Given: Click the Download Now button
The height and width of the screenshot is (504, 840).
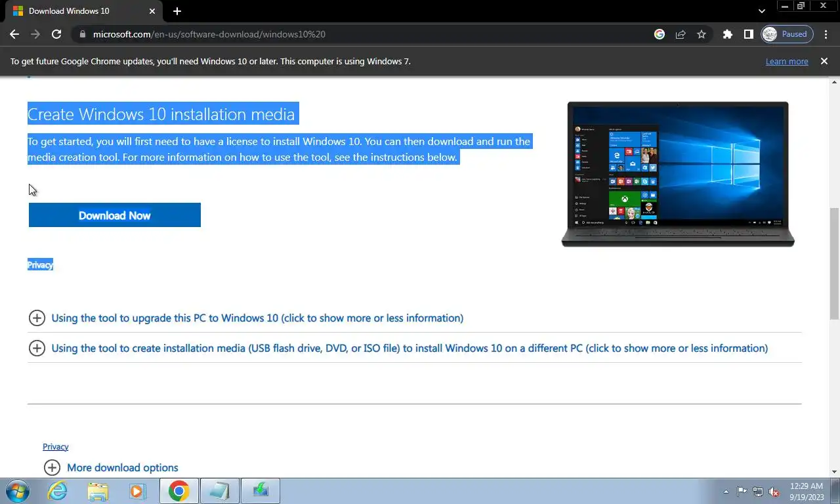Looking at the screenshot, I should coord(114,215).
